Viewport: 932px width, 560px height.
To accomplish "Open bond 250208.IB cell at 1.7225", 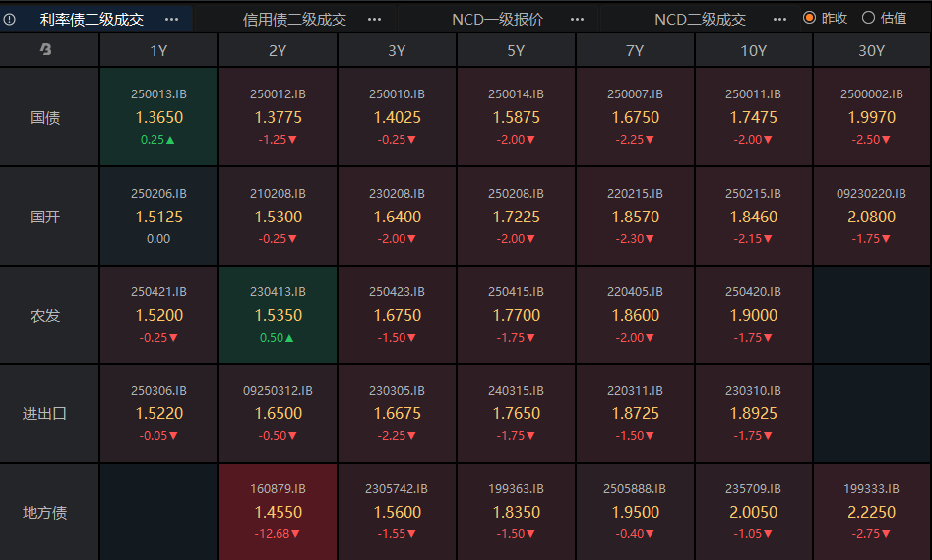I will (x=516, y=216).
